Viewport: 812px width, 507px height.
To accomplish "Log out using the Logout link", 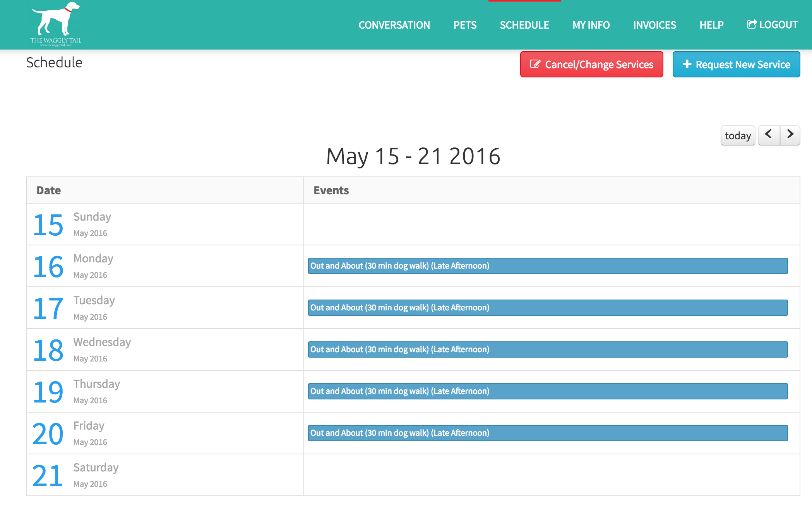I will [772, 25].
